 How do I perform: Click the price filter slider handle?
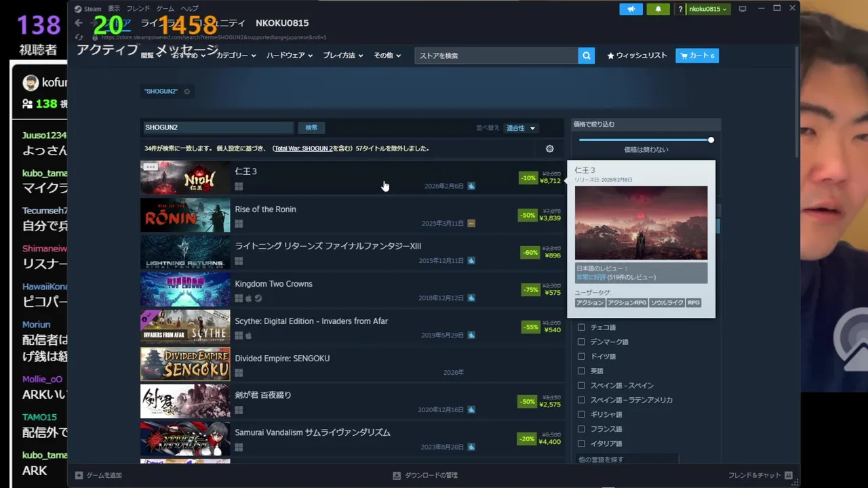point(711,140)
